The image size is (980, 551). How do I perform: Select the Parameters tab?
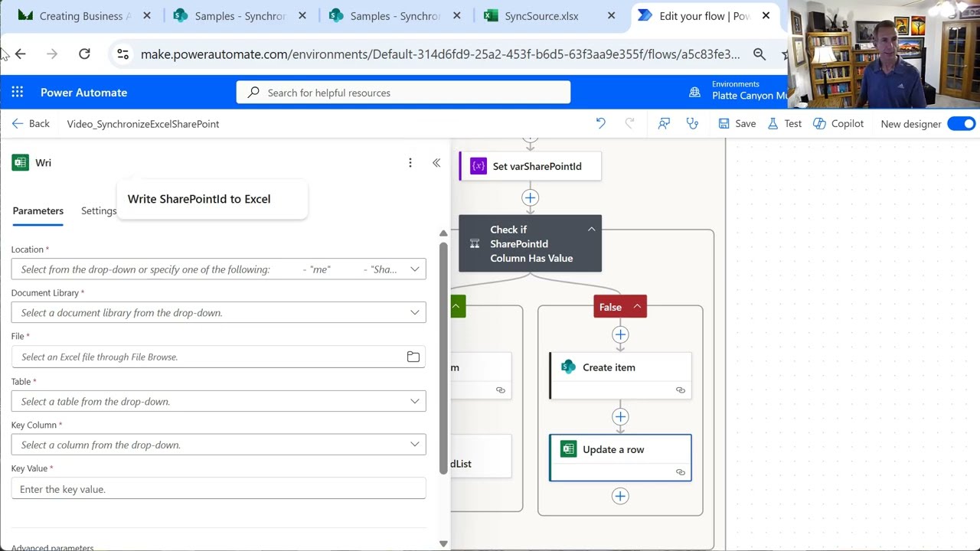coord(38,210)
